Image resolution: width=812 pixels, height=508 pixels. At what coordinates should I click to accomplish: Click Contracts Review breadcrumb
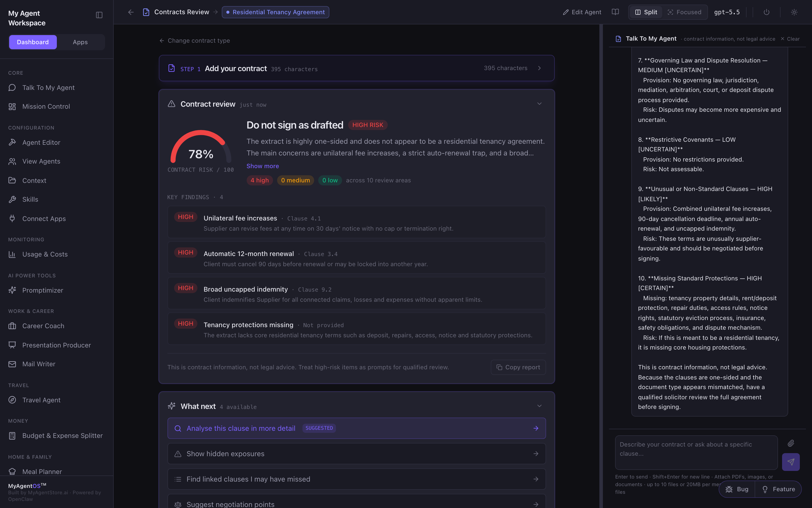(x=181, y=12)
